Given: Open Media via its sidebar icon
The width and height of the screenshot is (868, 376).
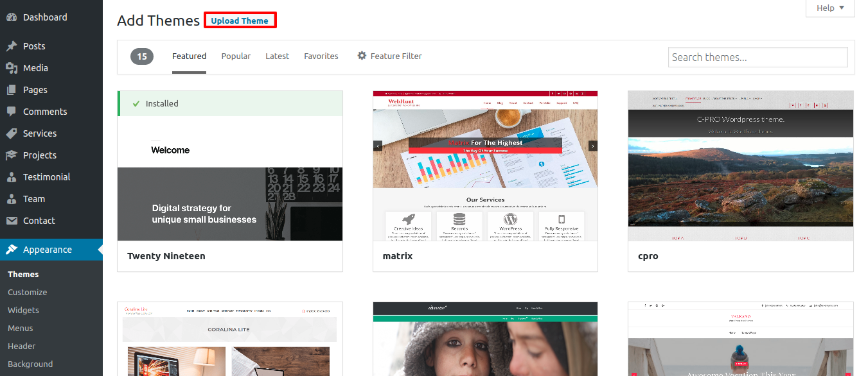Looking at the screenshot, I should tap(12, 68).
